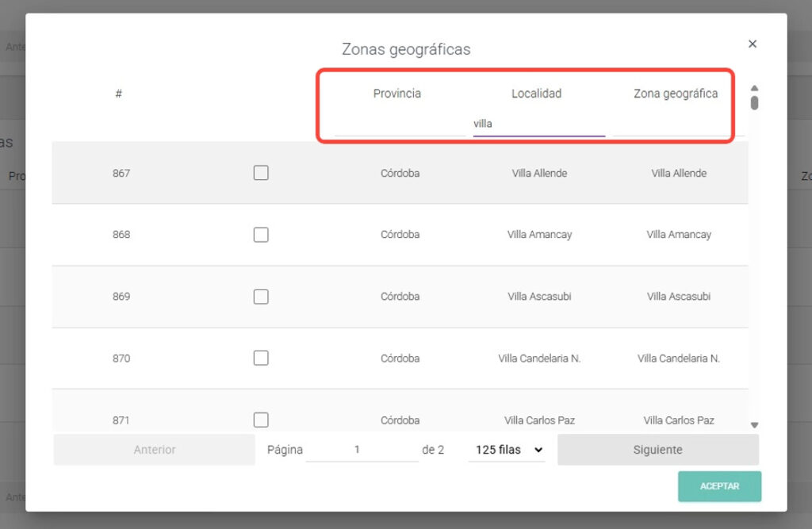
Task: Enable the checkbox in row 870
Action: pyautogui.click(x=261, y=358)
